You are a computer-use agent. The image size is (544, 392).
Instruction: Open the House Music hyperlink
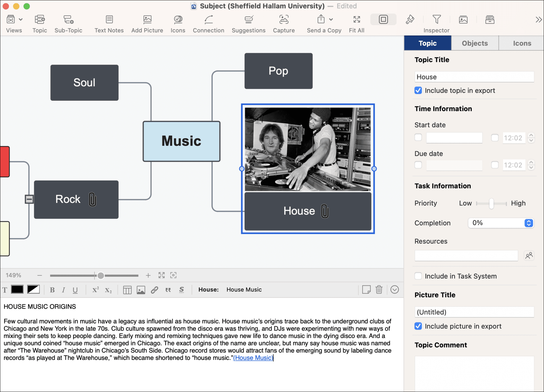click(253, 358)
